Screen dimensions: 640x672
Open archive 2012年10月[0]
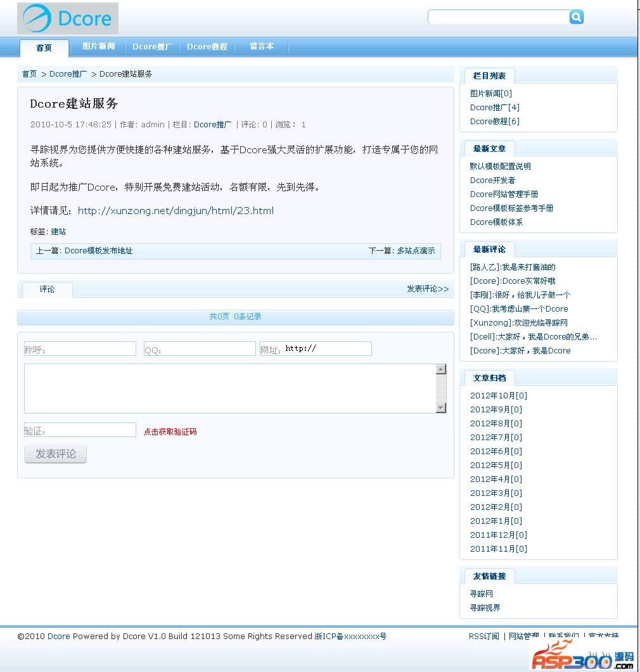[x=499, y=396]
